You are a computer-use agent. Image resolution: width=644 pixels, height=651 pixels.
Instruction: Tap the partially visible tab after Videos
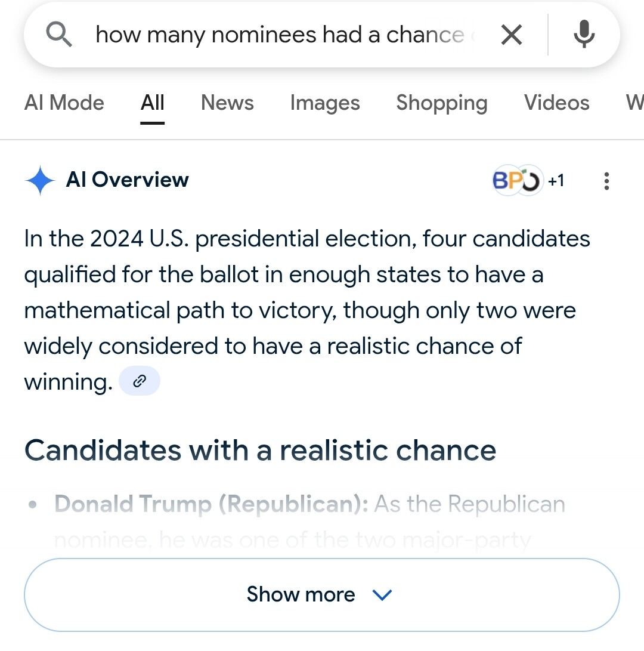(x=635, y=103)
